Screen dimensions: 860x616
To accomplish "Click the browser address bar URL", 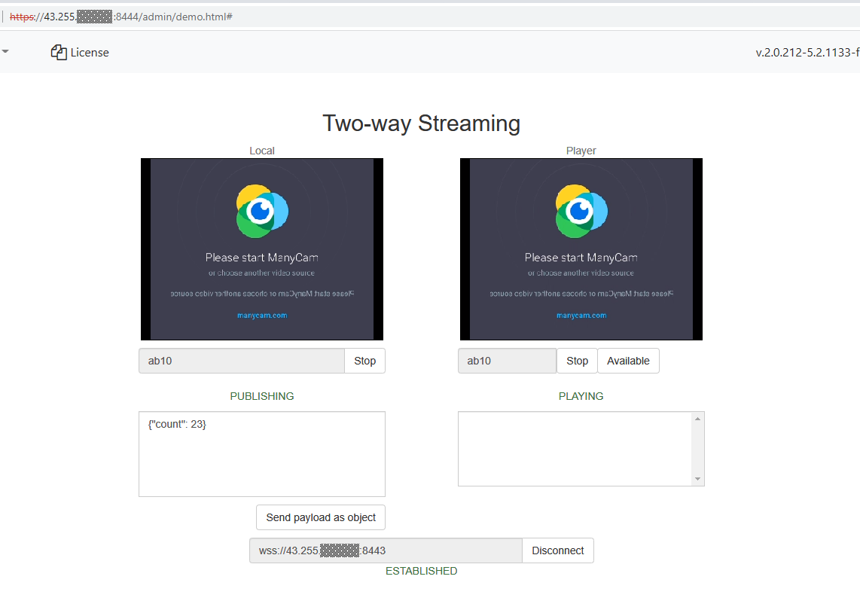I will coord(120,17).
